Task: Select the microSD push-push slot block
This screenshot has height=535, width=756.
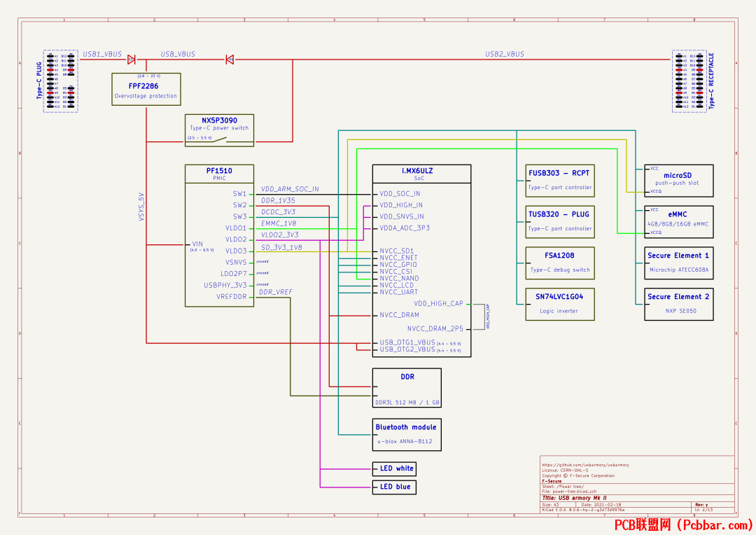Action: pos(679,181)
